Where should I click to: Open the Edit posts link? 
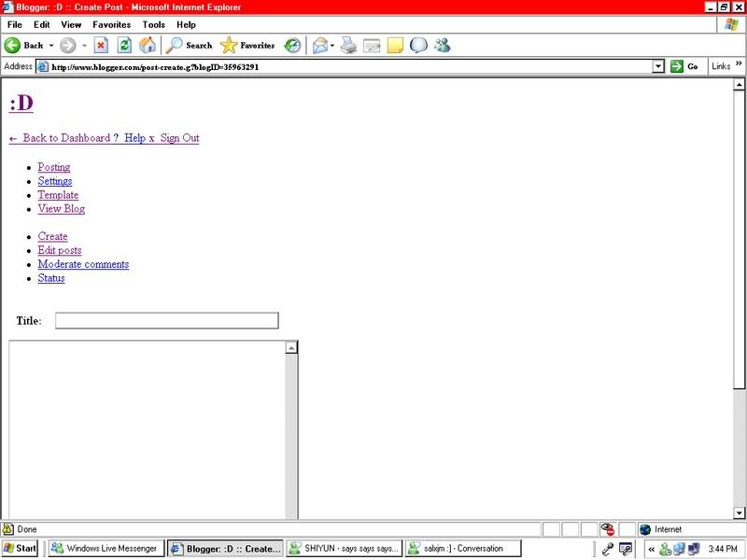[x=60, y=250]
